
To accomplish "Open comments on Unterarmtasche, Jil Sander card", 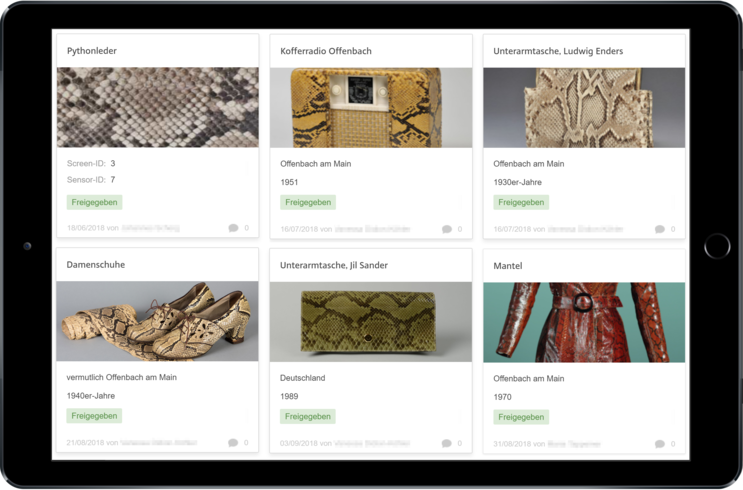I will [447, 443].
